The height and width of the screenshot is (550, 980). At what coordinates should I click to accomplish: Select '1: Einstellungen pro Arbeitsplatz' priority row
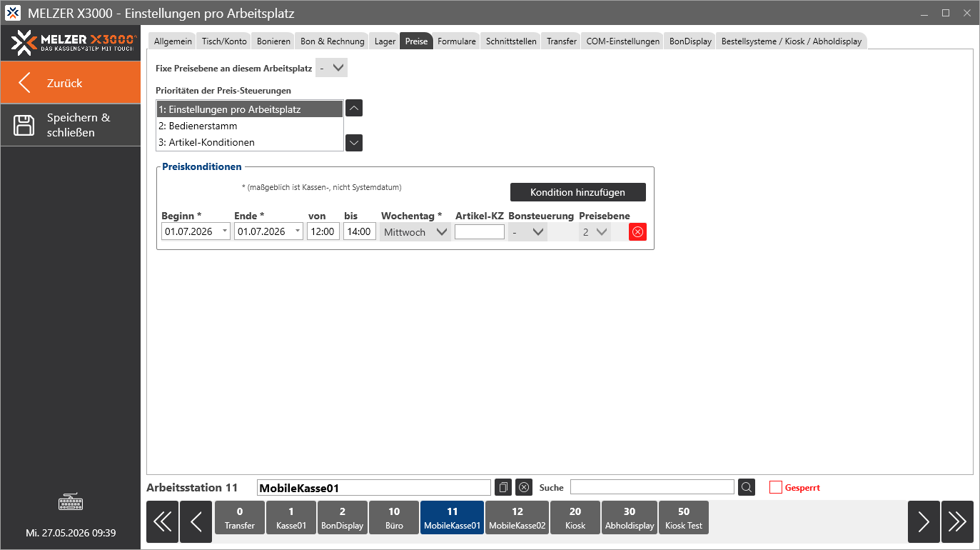point(250,109)
